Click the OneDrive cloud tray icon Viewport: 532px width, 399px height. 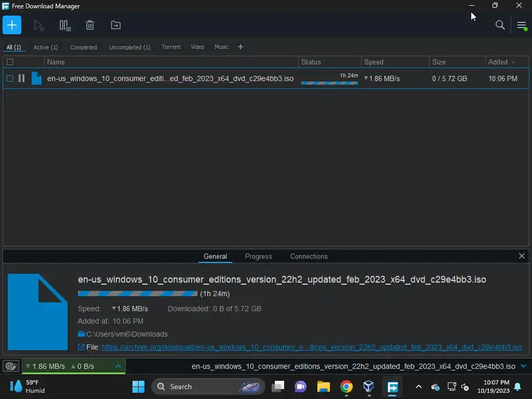click(435, 387)
